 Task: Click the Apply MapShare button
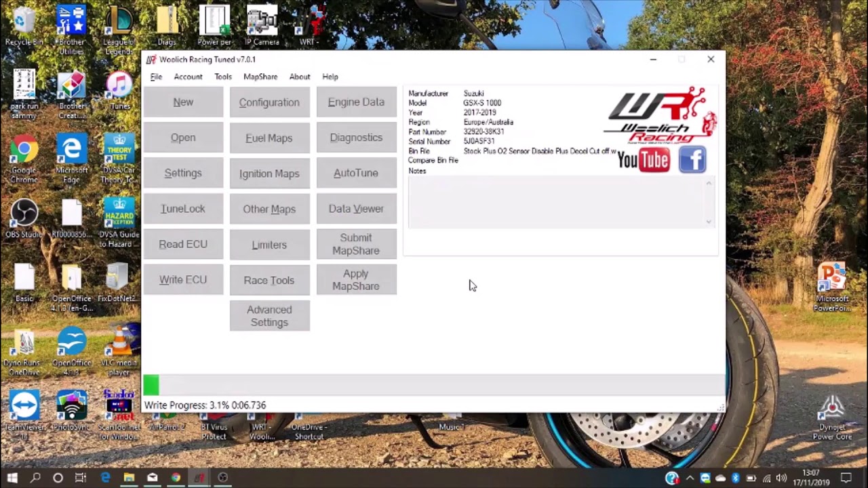tap(356, 280)
